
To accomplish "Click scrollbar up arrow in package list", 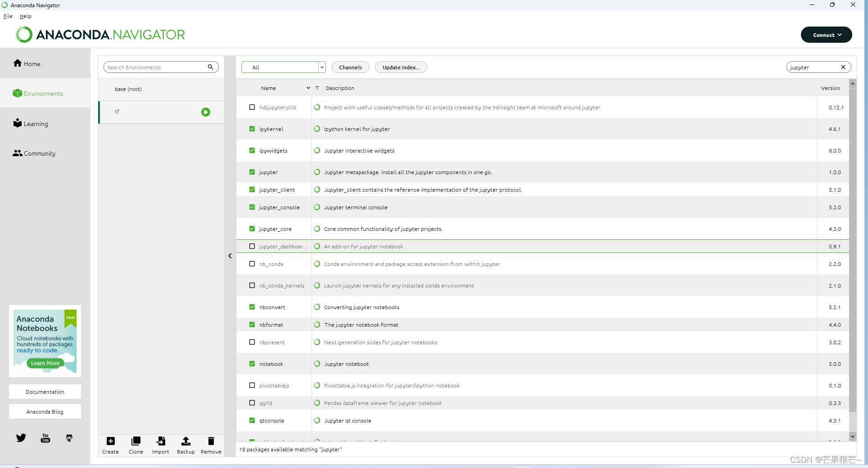I will tap(853, 84).
